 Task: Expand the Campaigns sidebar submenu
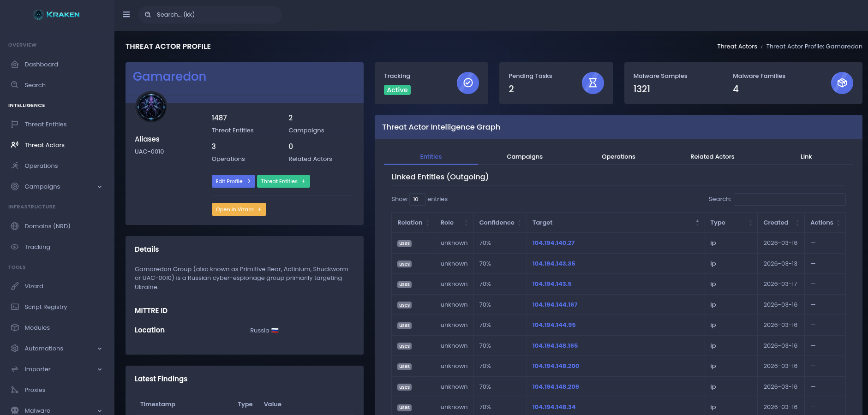pyautogui.click(x=100, y=187)
